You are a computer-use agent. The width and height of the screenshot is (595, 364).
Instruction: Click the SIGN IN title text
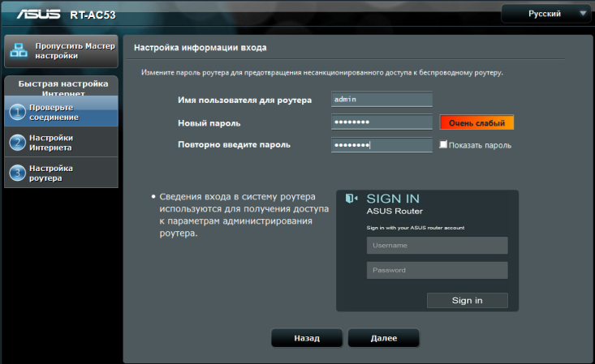(393, 199)
